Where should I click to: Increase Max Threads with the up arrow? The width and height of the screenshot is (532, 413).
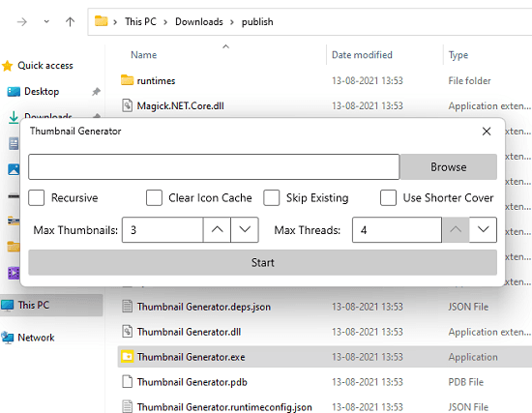pyautogui.click(x=456, y=230)
